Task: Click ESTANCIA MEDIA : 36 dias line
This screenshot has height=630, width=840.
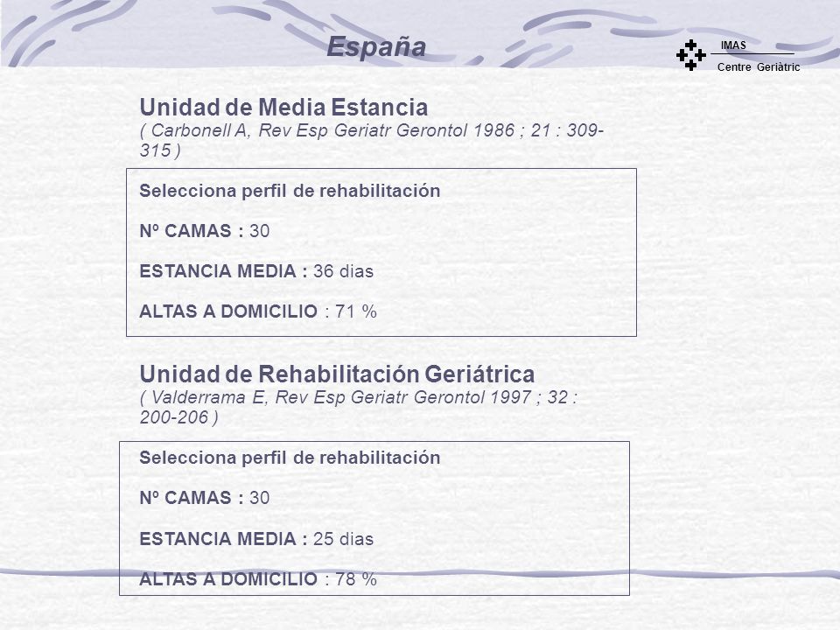Action: click(256, 271)
